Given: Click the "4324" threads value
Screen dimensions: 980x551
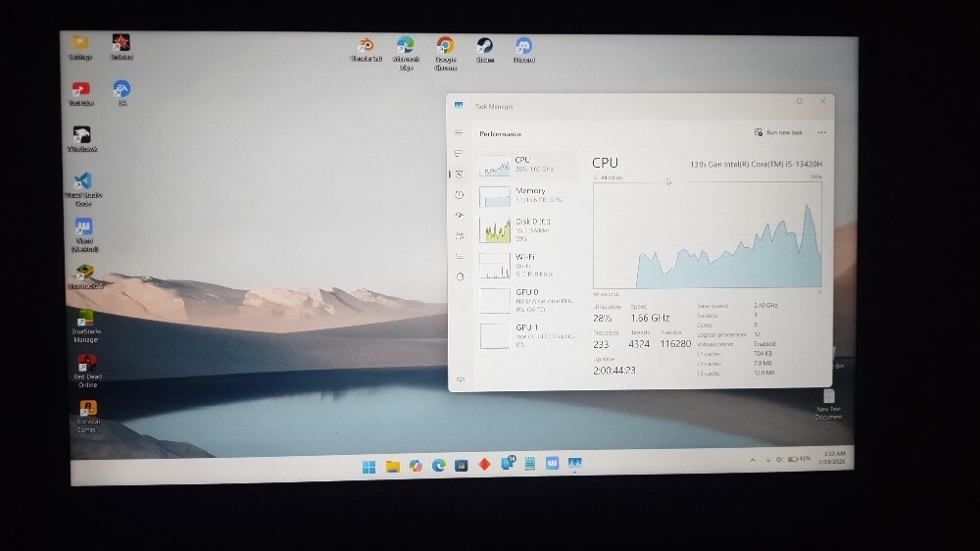Looking at the screenshot, I should (x=639, y=344).
